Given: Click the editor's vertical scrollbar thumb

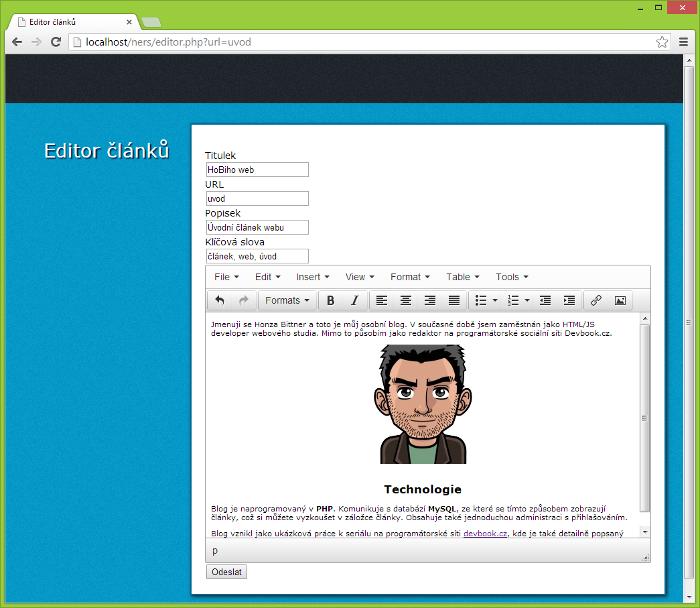Looking at the screenshot, I should click(644, 417).
